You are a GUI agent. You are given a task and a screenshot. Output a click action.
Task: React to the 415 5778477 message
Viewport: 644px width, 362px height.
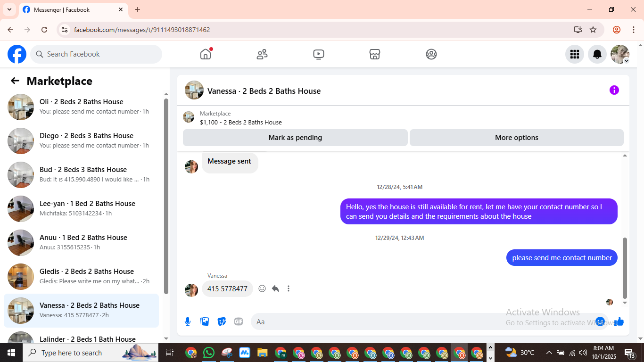[262, 288]
